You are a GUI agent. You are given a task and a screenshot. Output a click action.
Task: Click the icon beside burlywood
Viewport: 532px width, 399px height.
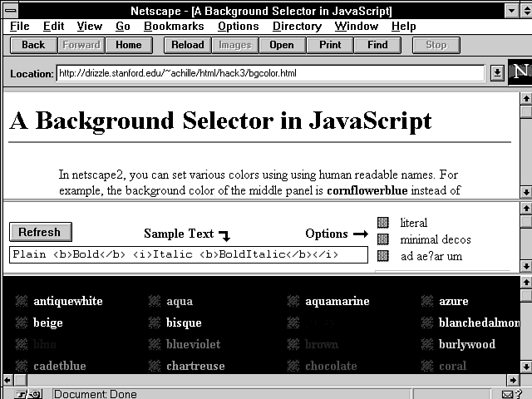[x=426, y=344]
